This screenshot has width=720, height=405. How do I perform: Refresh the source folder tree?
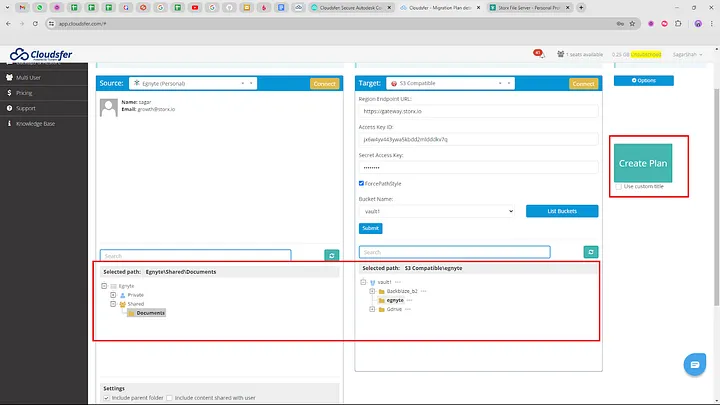(332, 255)
